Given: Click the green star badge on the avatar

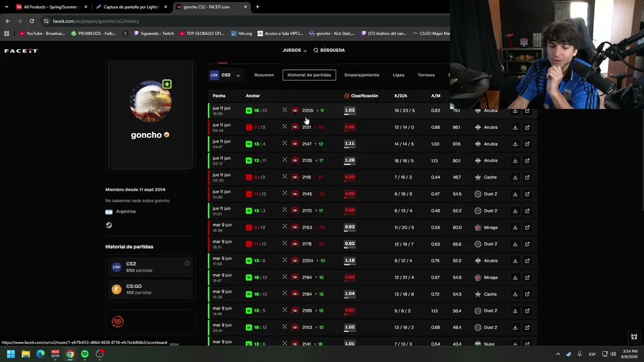Looking at the screenshot, I should (167, 84).
